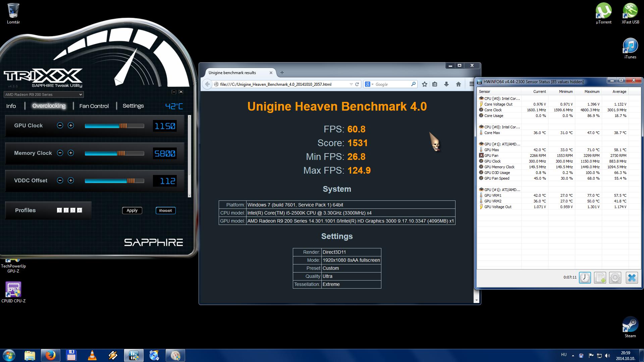Click the GPU Clock slider track

pyautogui.click(x=114, y=126)
